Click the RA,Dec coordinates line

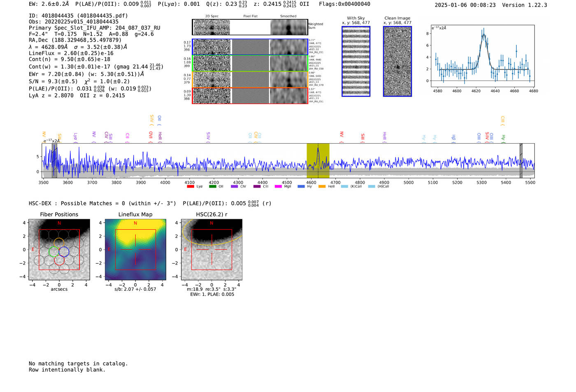tap(75, 40)
